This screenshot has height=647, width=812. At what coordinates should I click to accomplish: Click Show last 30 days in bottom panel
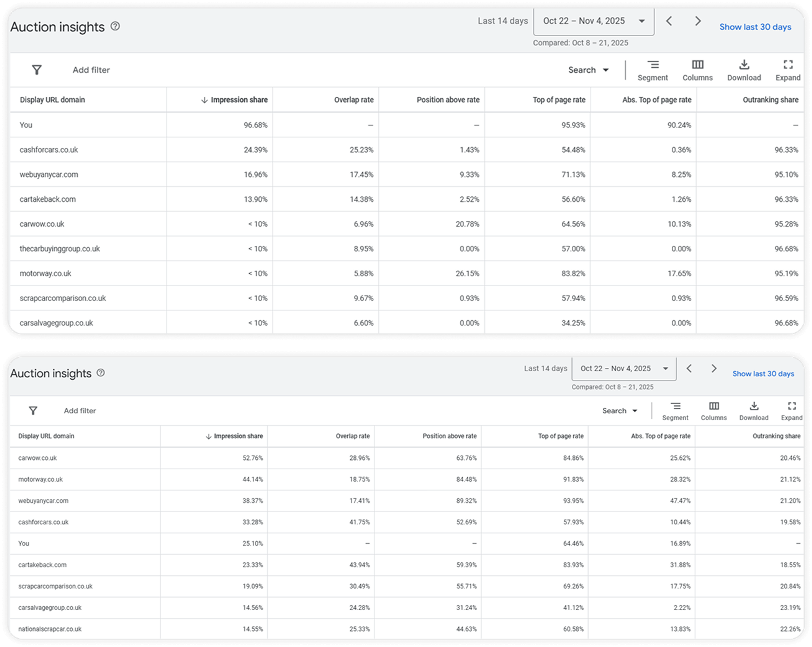(x=763, y=374)
